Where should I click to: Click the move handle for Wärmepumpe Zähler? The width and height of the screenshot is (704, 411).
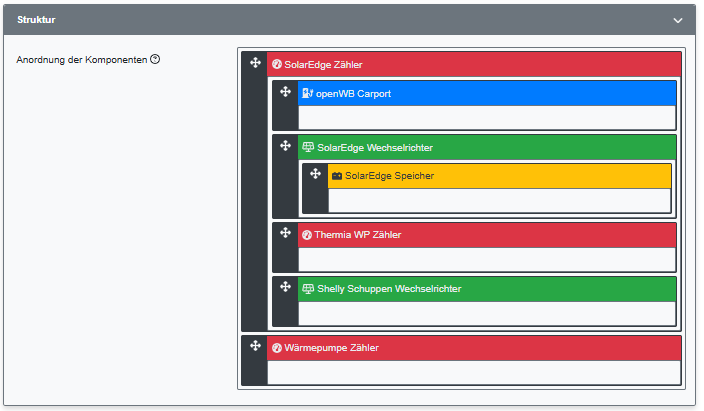(x=255, y=345)
